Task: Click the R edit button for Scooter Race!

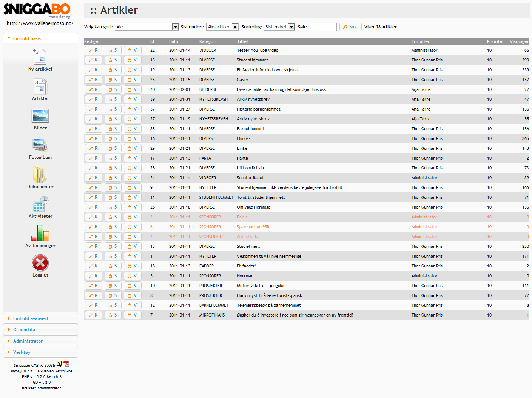Action: [x=94, y=178]
